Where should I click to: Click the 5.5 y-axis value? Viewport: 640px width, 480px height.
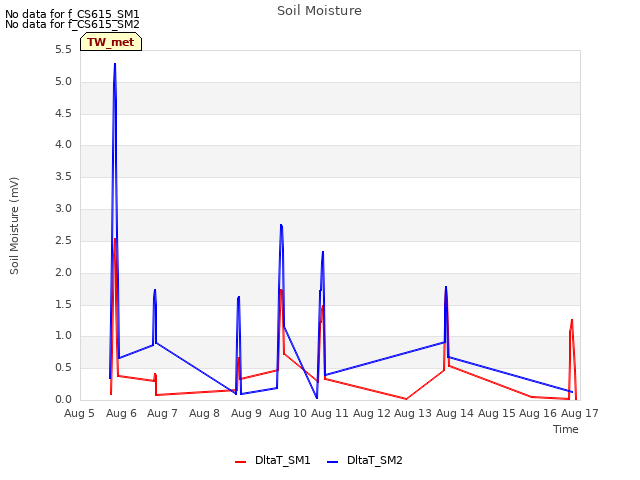63,50
